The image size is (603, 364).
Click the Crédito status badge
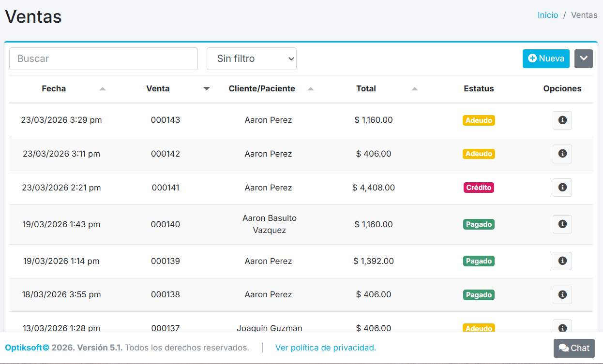(x=479, y=188)
